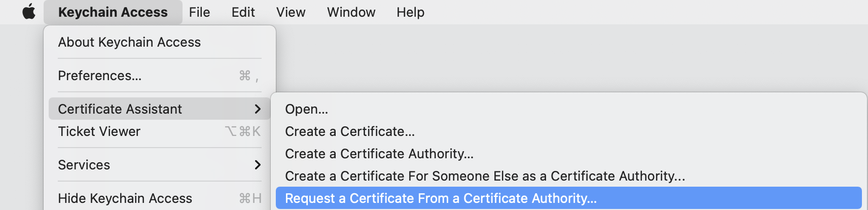The height and width of the screenshot is (210, 868).
Task: Expand the Certificate Assistant submenu arrow
Action: coord(258,109)
